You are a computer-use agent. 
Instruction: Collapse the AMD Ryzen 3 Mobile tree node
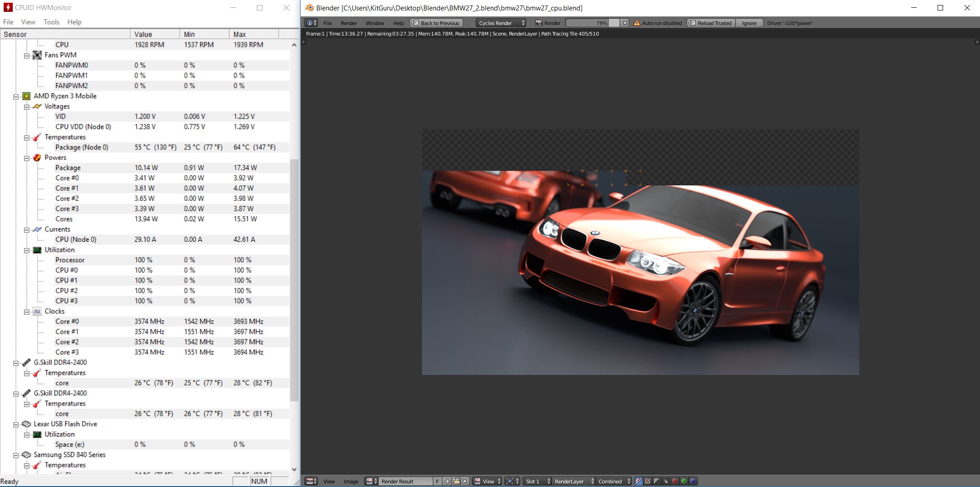click(16, 96)
